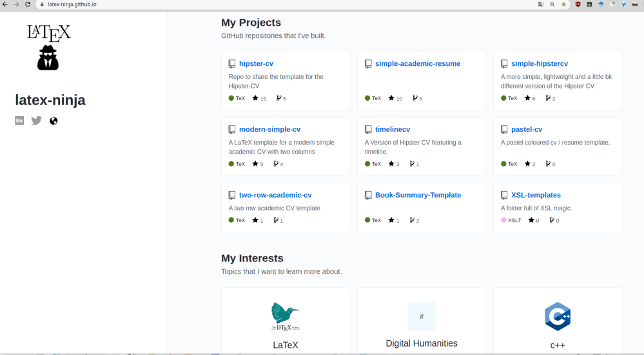
Task: Open the pastel-cv repository link
Action: tap(526, 129)
